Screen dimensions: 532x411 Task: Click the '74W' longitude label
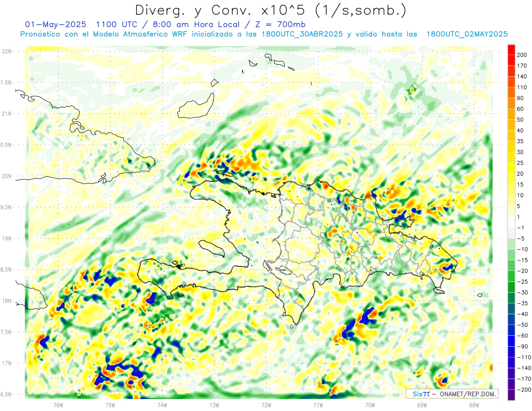(x=162, y=405)
